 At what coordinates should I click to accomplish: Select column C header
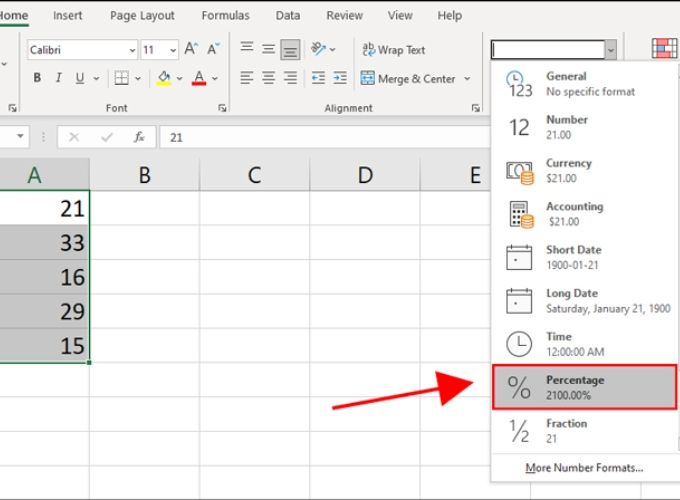click(x=255, y=175)
